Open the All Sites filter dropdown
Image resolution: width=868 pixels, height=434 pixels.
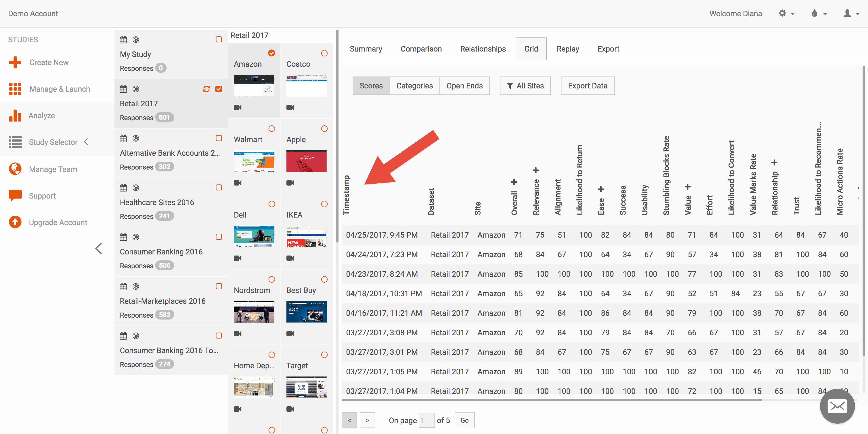point(525,86)
